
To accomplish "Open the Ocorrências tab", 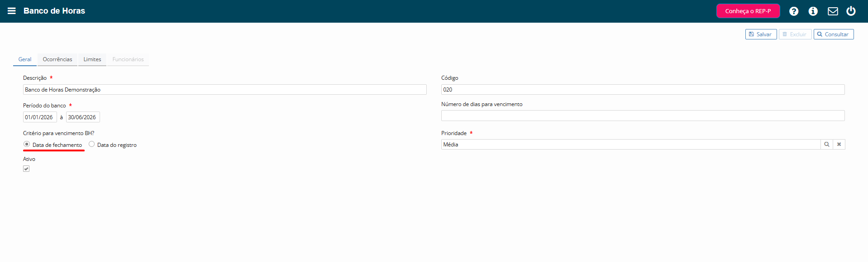I will pos(57,59).
